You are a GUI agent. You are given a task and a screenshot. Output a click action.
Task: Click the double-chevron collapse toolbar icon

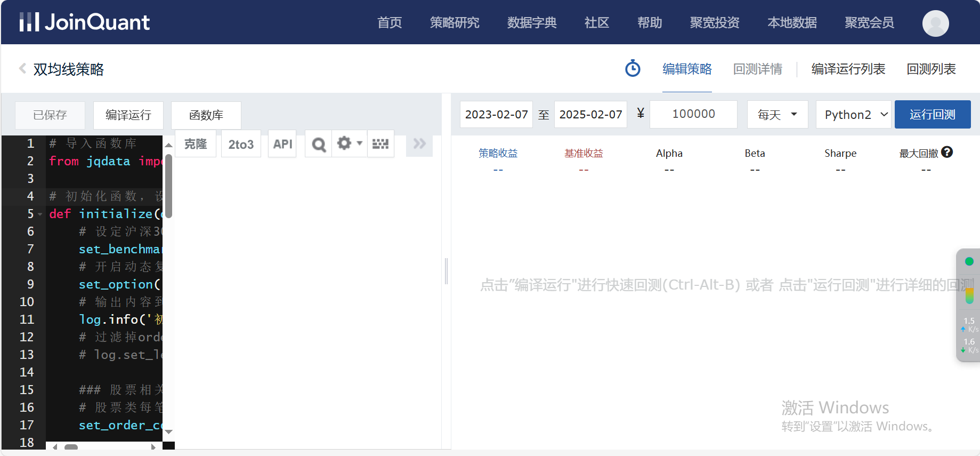[x=419, y=144]
